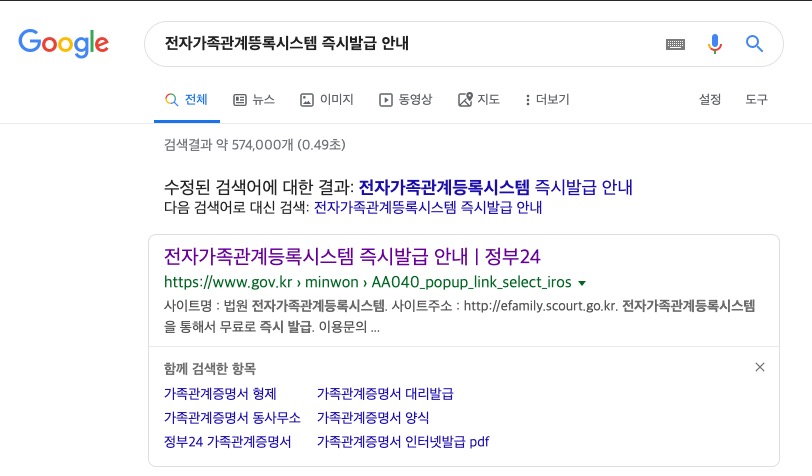Open result title 전자가족관계등록시스템 즉시발급 안내 | 정부24

tap(352, 256)
